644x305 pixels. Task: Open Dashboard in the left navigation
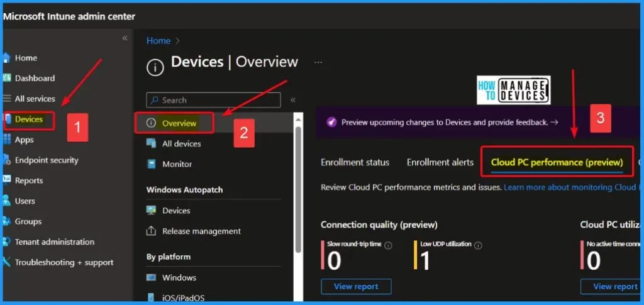35,78
